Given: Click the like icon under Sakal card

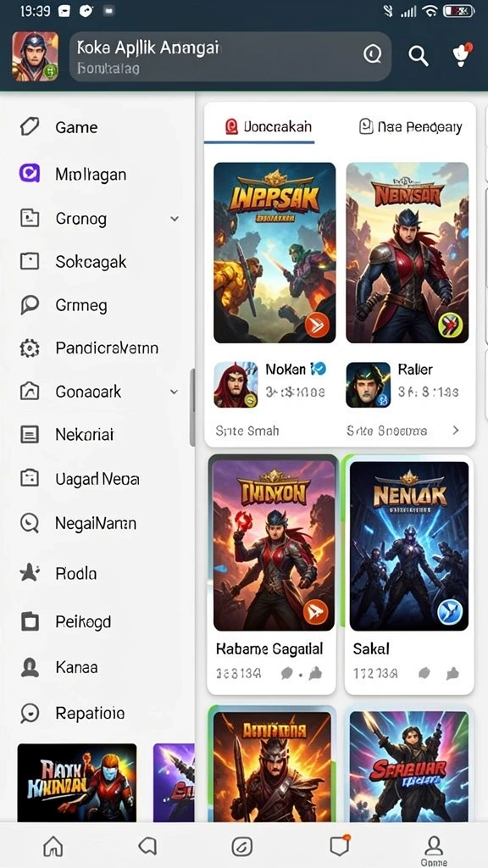Looking at the screenshot, I should coord(452,673).
